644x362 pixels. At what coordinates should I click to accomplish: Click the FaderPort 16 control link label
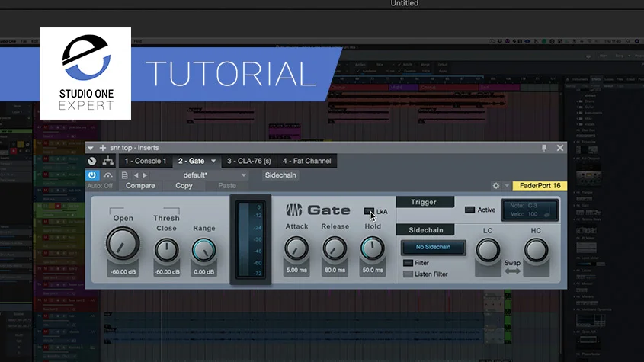(540, 186)
